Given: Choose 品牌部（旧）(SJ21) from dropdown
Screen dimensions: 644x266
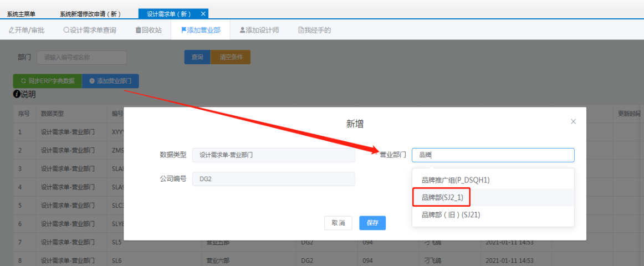Looking at the screenshot, I should pyautogui.click(x=493, y=214).
